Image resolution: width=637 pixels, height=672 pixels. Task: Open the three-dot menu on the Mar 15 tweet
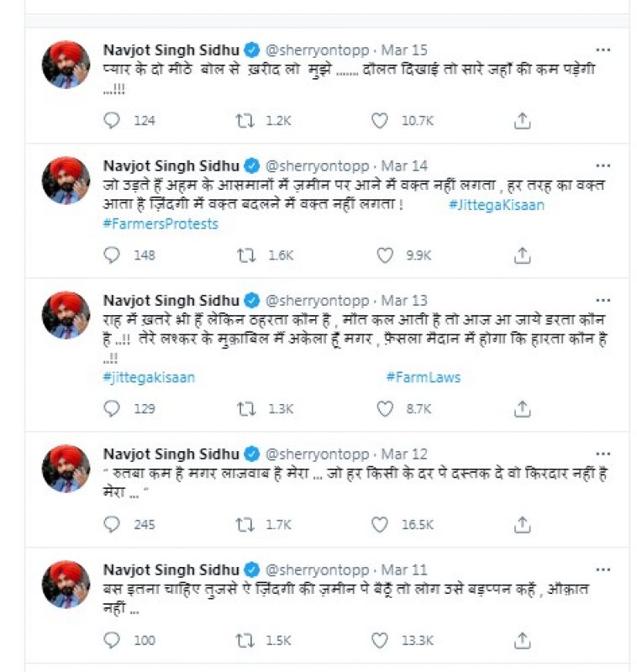coord(603,49)
